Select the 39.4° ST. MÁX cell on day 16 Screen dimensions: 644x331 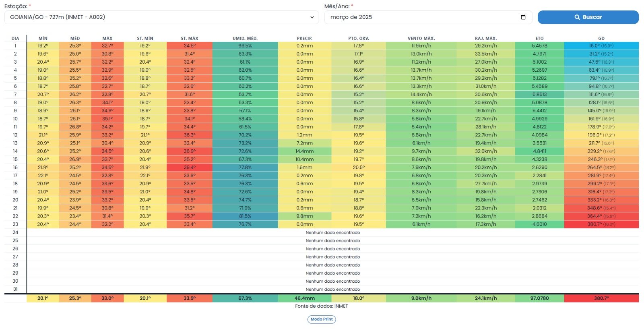point(190,168)
